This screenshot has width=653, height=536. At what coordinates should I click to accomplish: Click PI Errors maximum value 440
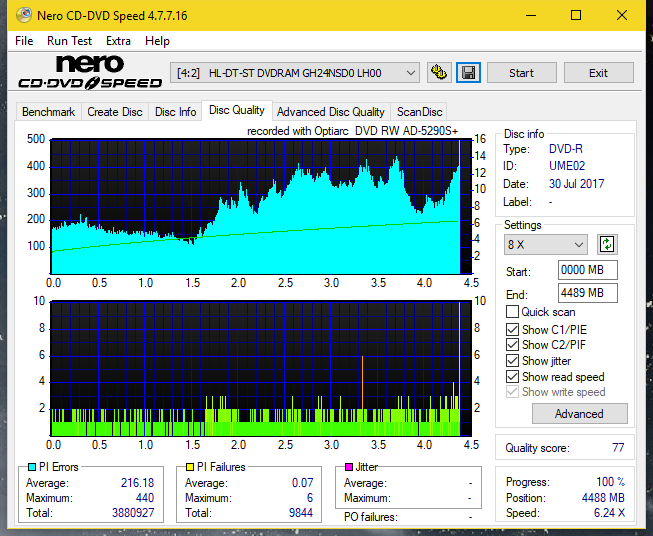point(145,498)
